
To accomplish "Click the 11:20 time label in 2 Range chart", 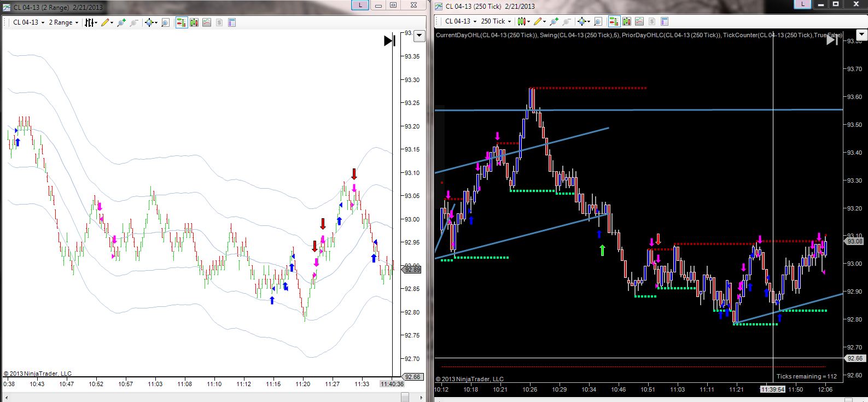I will click(303, 384).
